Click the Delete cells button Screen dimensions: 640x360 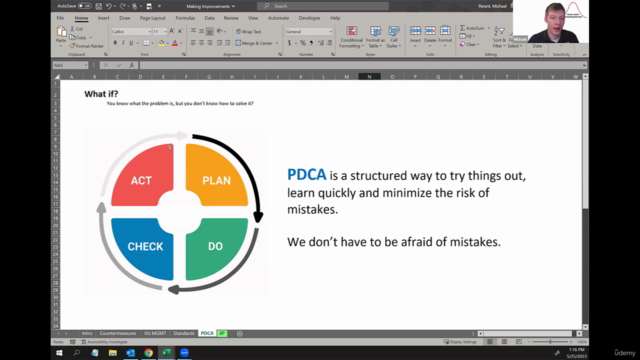pos(430,36)
